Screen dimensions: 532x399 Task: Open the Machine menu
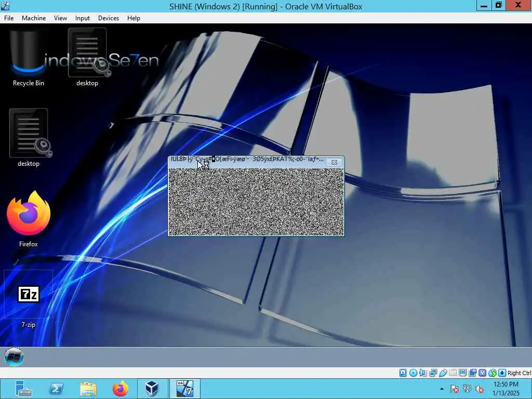point(34,18)
